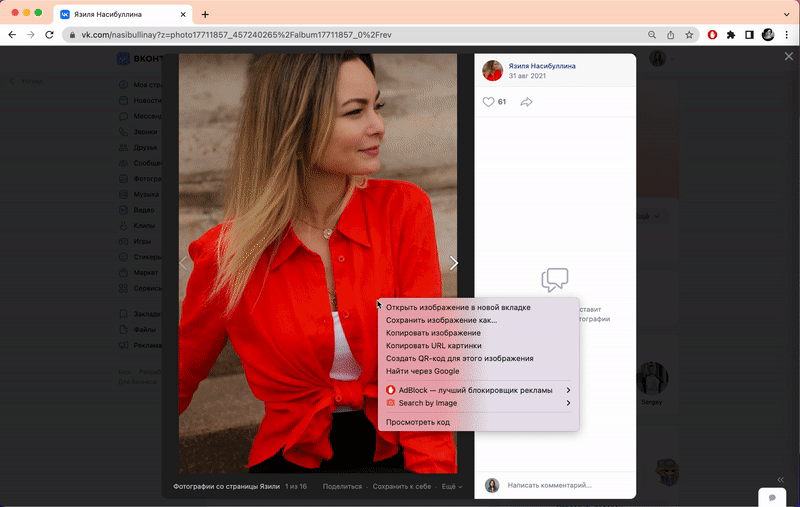
Task: Open Язиля Насибуллина profile link
Action: pyautogui.click(x=542, y=66)
